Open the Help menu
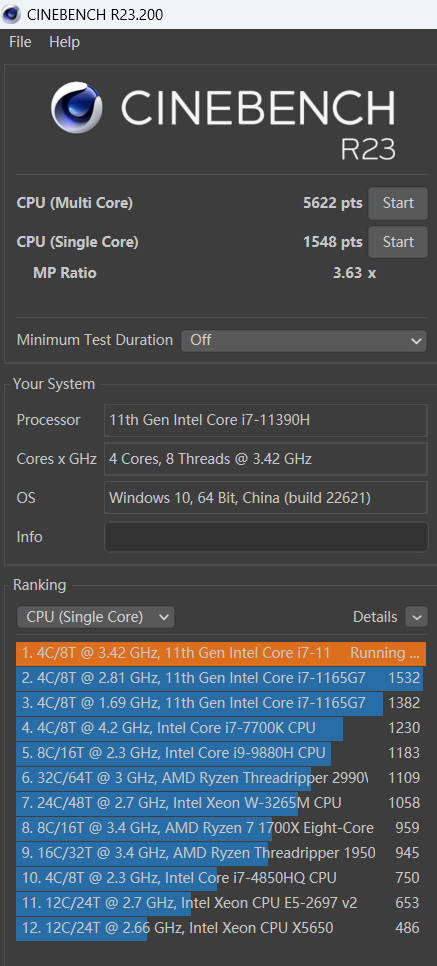Screen dimensions: 437x966 (64, 42)
